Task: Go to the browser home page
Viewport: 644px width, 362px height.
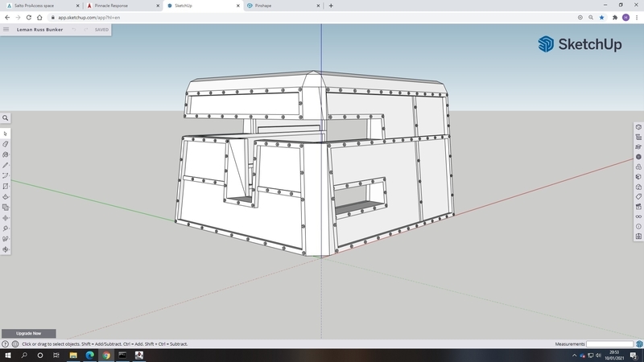Action: point(39,18)
